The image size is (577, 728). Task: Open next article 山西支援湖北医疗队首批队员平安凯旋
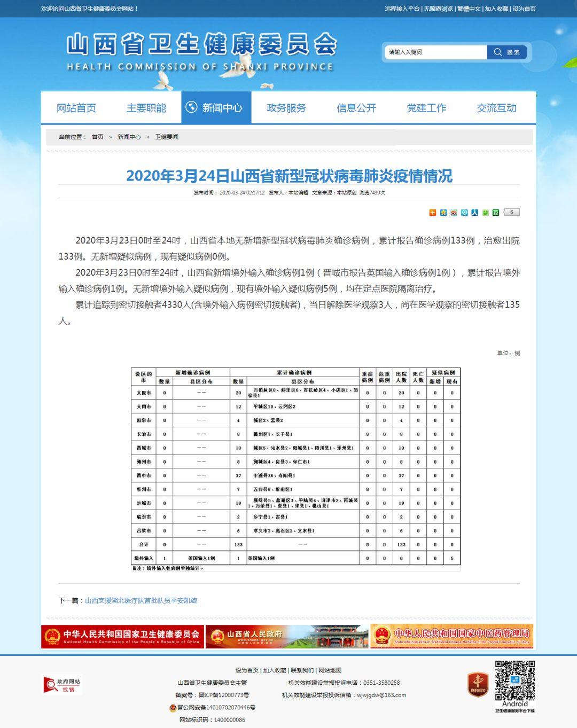coord(141,600)
